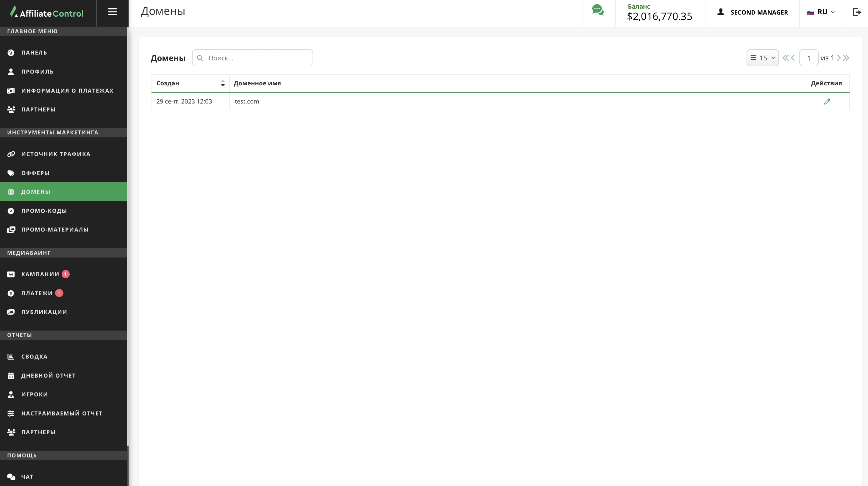Open the Настраиваемый отчет report
868x486 pixels.
62,413
